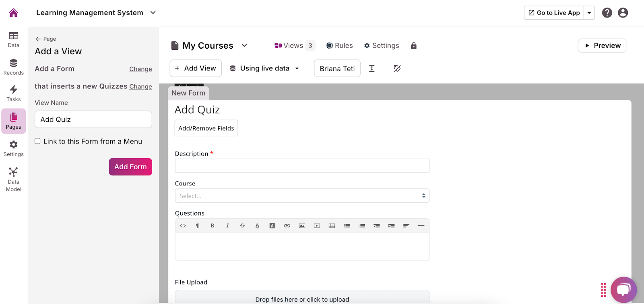Open the user account profile icon
Image resolution: width=644 pixels, height=304 pixels.
coord(623,13)
